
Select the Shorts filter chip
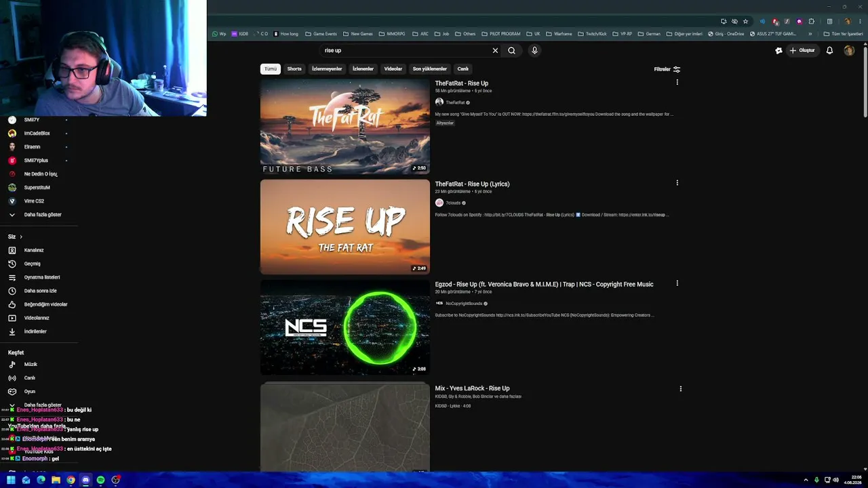294,68
